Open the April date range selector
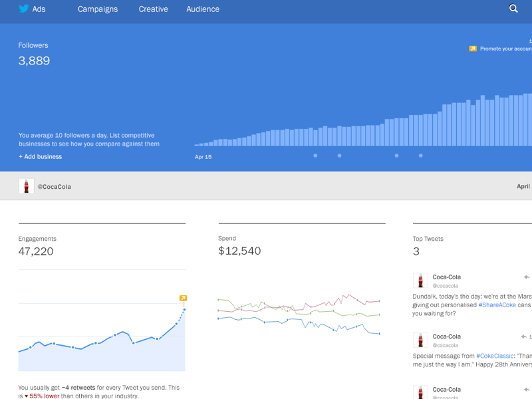This screenshot has width=532, height=399. 523,186
